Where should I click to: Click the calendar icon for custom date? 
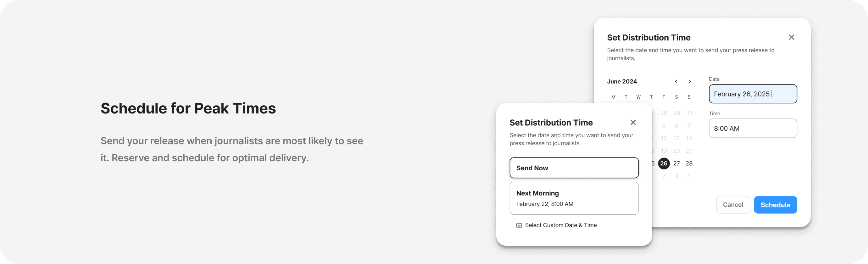tap(519, 225)
